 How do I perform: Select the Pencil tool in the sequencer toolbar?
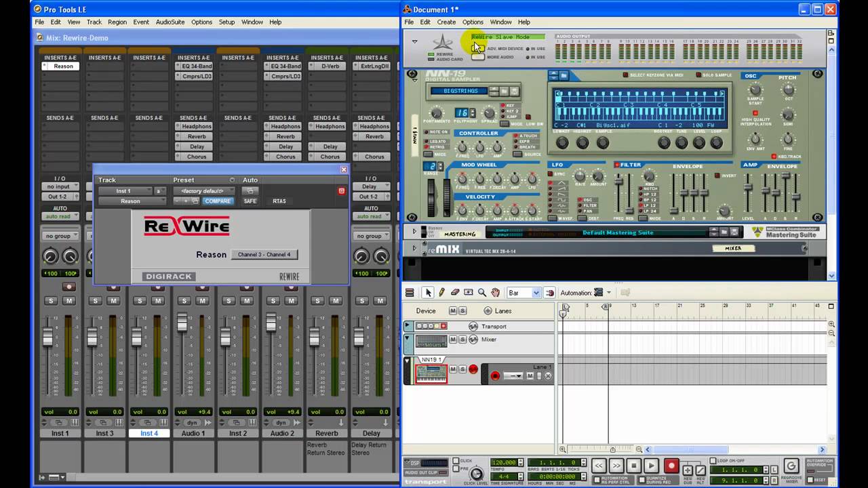click(441, 293)
